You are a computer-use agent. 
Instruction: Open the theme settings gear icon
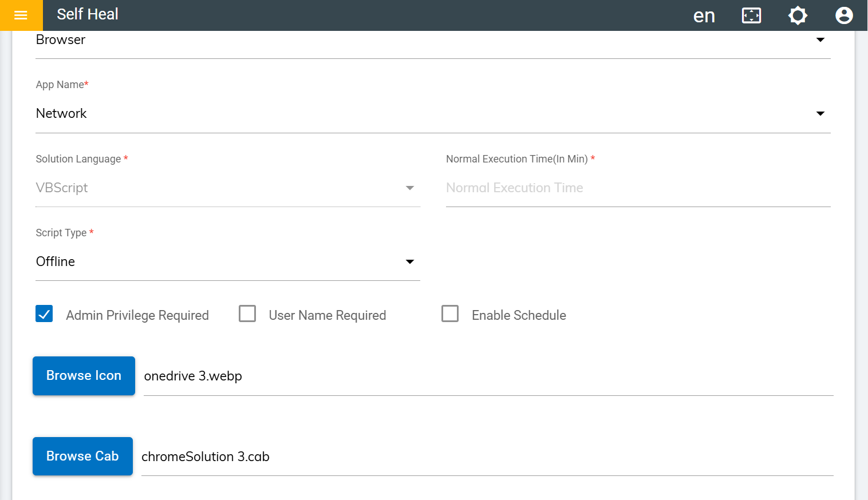[x=798, y=15]
